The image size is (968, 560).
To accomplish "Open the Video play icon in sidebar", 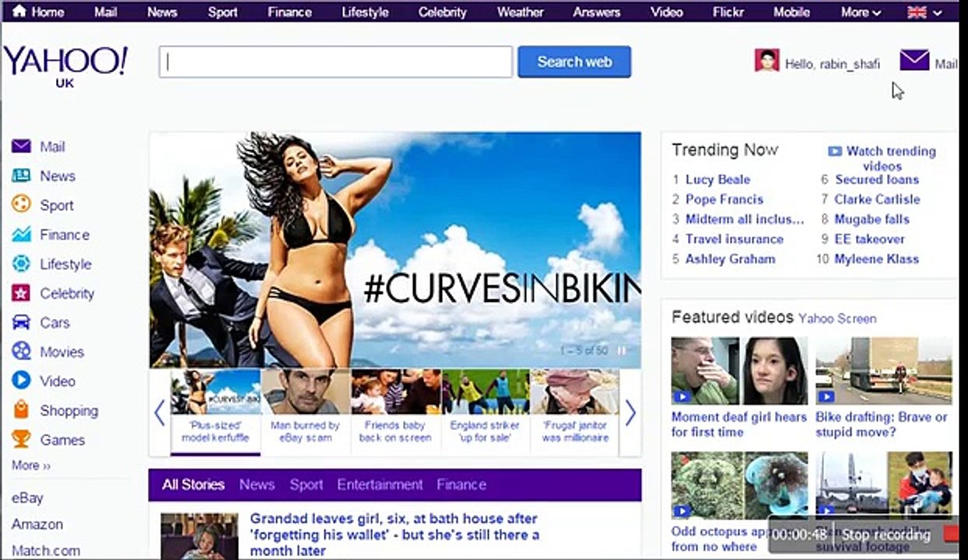I will click(x=21, y=381).
